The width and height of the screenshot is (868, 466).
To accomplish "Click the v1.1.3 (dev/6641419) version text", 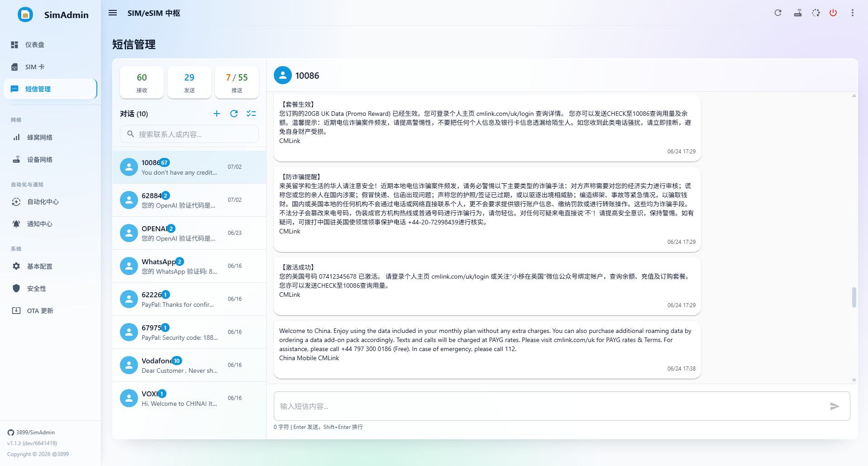I will point(32,443).
